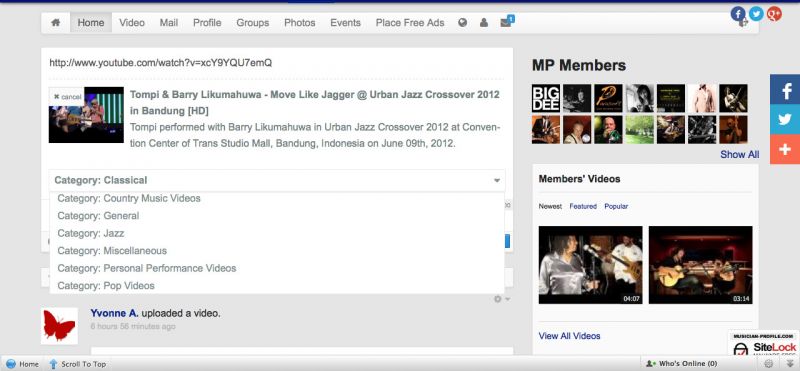Click the round Facebook icon in the header
The image size is (800, 371).
(x=738, y=14)
